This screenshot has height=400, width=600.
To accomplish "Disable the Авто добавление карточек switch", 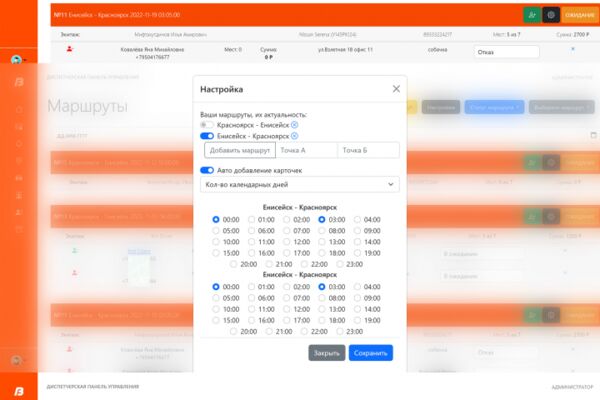I will tap(207, 170).
